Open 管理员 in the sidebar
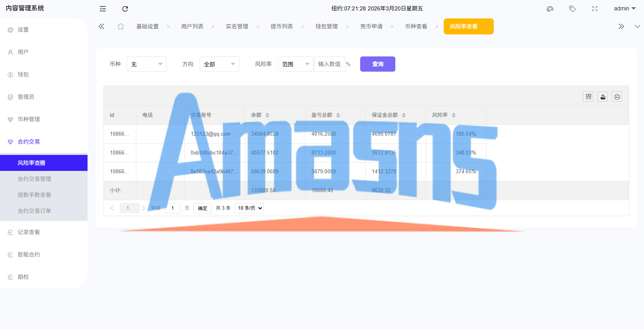Screen dimensions: 644x329 (44, 97)
